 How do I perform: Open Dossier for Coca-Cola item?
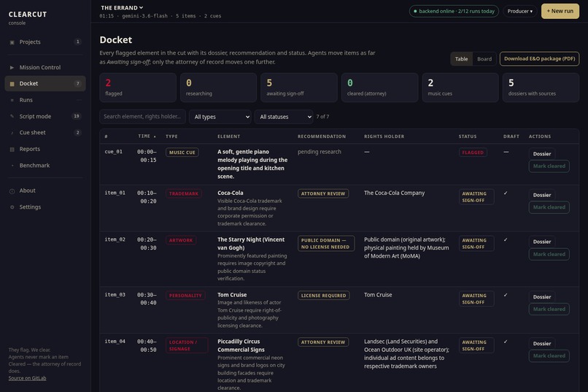pos(542,195)
